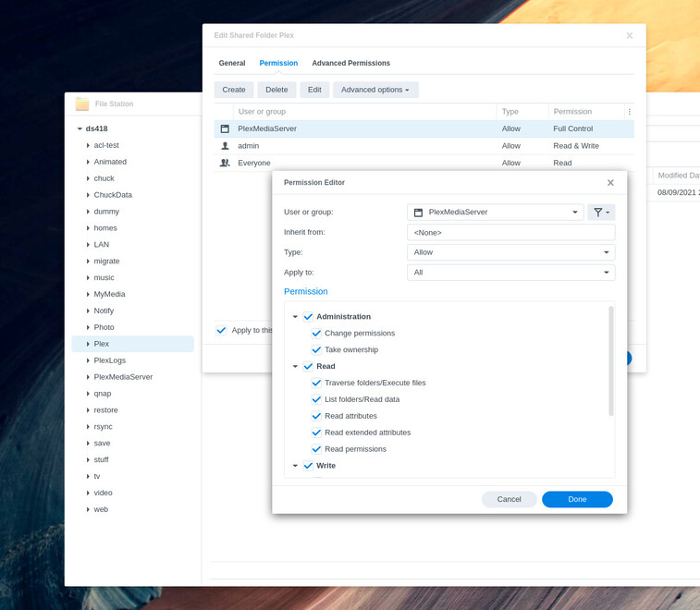Image resolution: width=700 pixels, height=610 pixels.
Task: Expand the PlexLogs folder arrow
Action: [x=88, y=360]
